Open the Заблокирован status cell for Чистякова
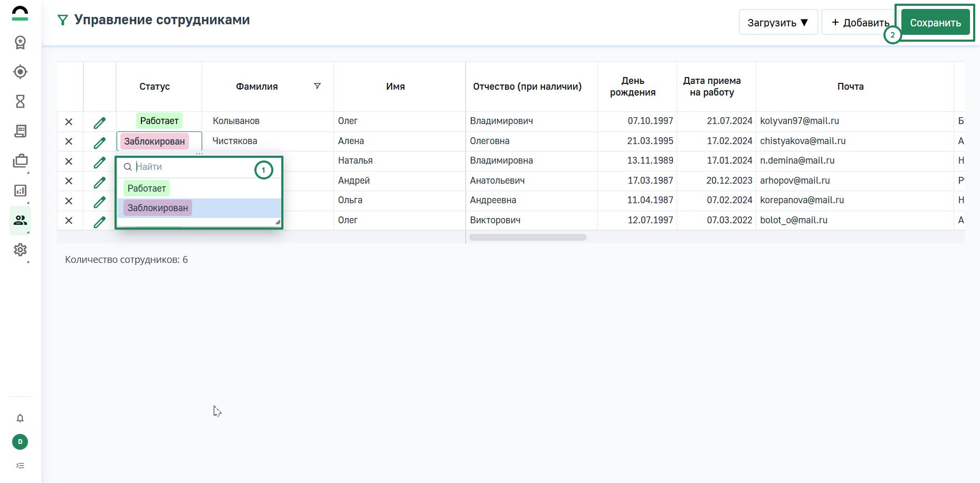Image resolution: width=980 pixels, height=483 pixels. tap(155, 141)
